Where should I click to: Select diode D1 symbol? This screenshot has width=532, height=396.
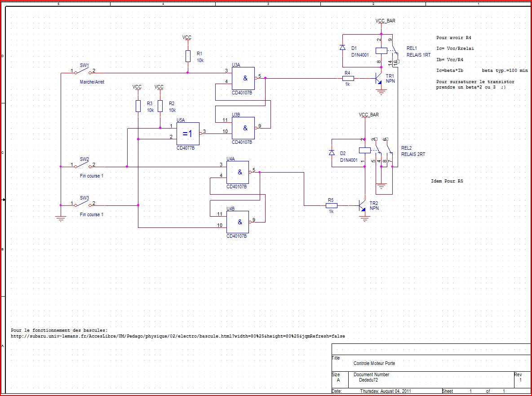click(343, 48)
